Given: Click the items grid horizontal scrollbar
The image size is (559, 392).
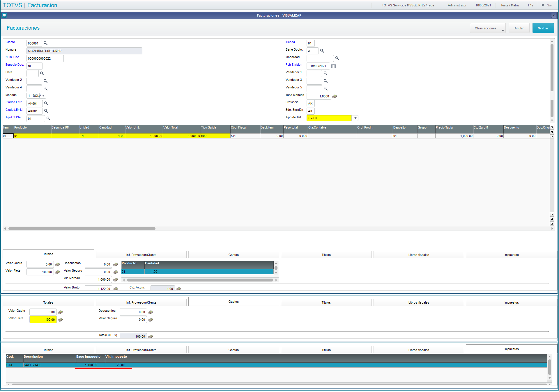Looking at the screenshot, I should [82, 229].
